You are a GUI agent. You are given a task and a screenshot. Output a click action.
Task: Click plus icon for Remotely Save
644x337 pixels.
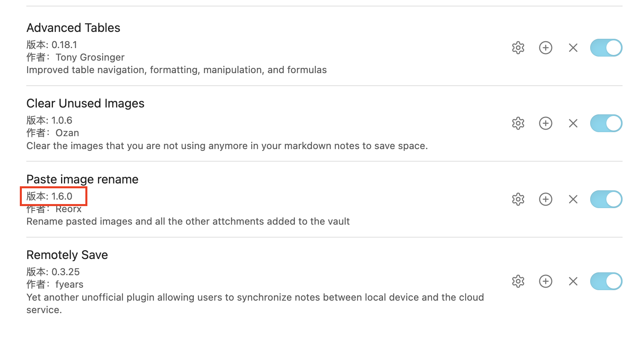(546, 281)
